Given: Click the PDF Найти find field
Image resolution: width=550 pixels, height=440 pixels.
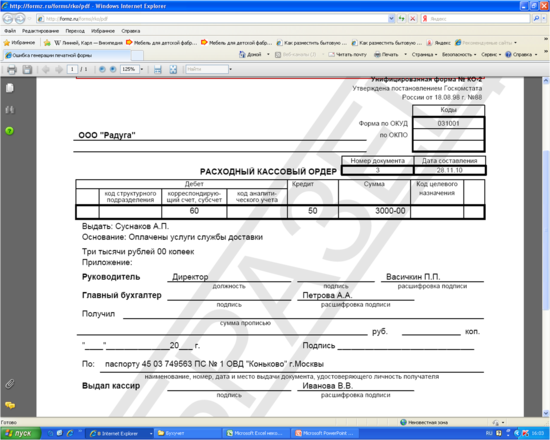Looking at the screenshot, I should pos(207,69).
